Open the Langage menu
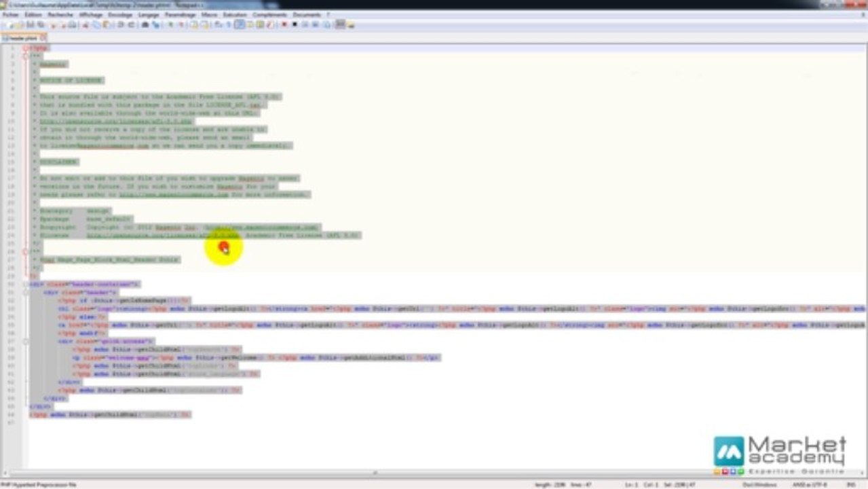 pos(149,14)
